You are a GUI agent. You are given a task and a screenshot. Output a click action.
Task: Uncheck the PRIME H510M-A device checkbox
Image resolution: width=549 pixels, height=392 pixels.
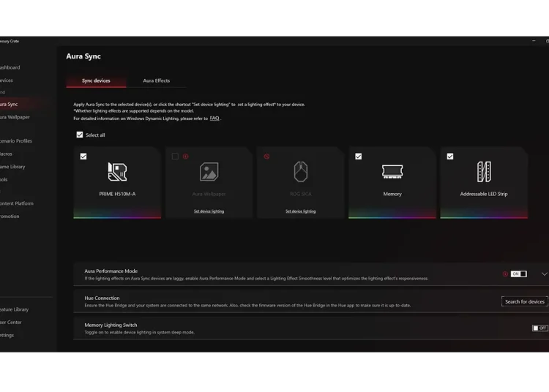(x=83, y=157)
